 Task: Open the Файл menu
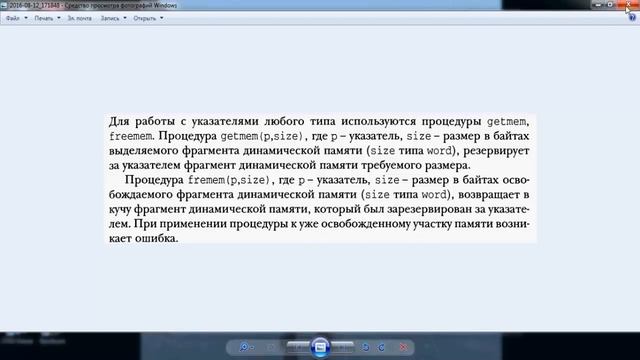click(x=16, y=18)
